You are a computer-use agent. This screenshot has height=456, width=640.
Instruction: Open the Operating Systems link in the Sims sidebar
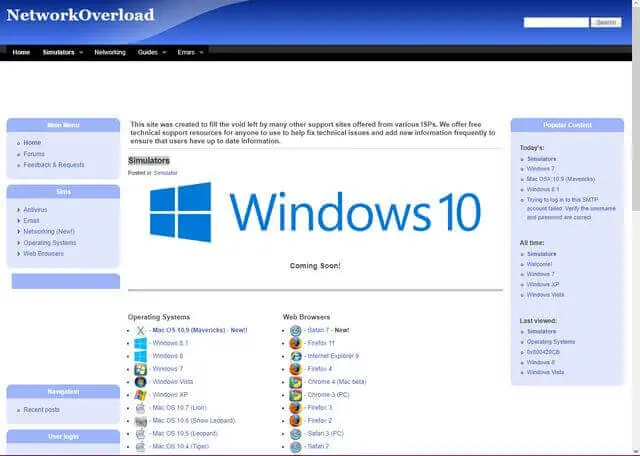49,242
